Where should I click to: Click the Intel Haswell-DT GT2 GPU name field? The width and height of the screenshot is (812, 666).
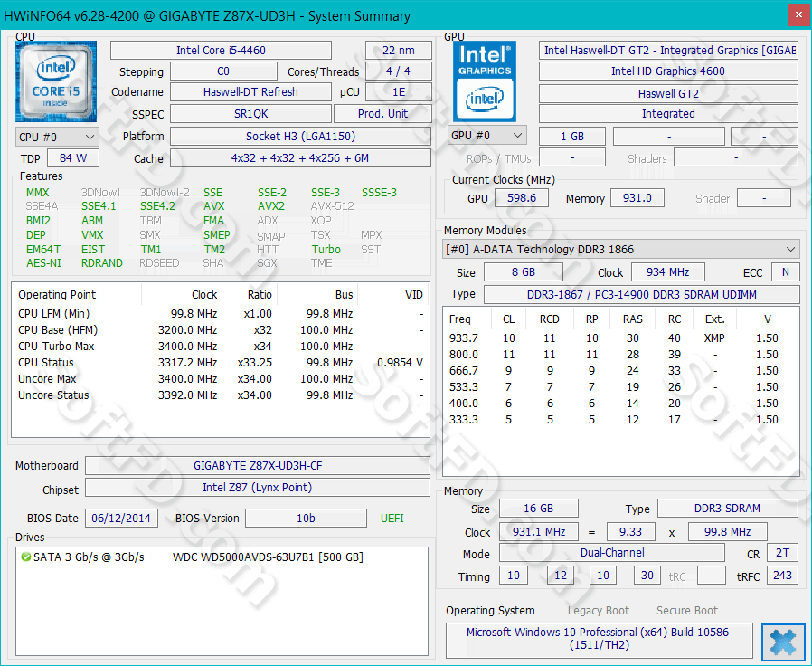coord(668,51)
